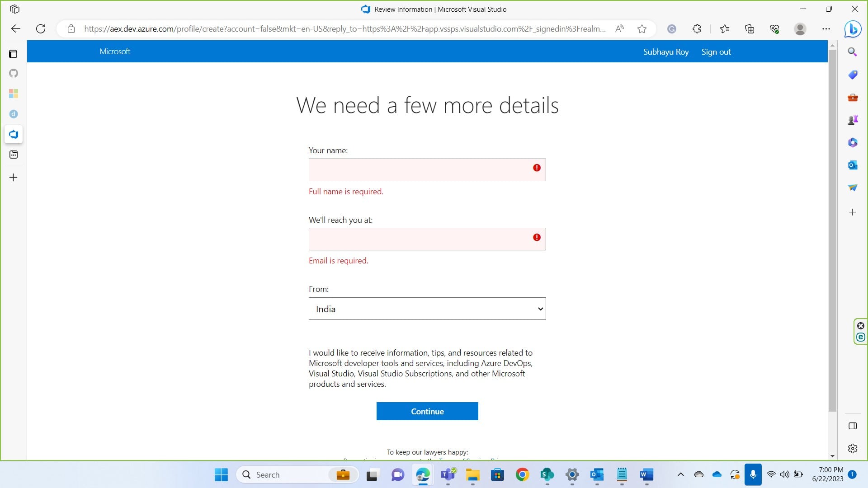Expand the From country dropdown showing India
This screenshot has width=868, height=488.
pyautogui.click(x=427, y=309)
